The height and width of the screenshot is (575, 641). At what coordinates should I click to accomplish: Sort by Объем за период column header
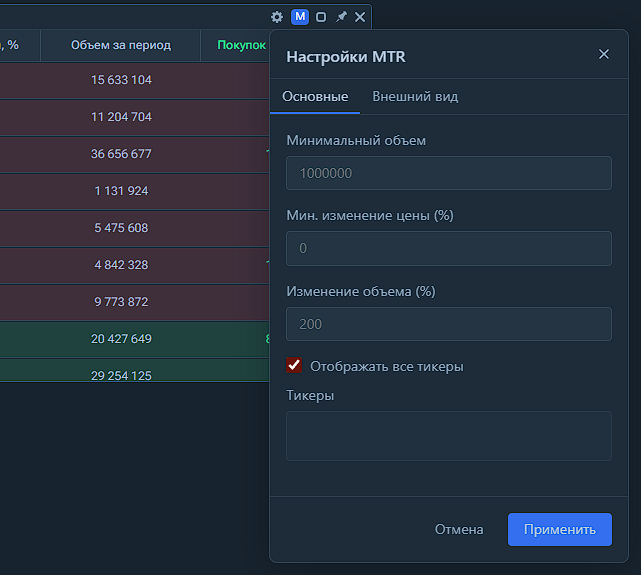pyautogui.click(x=121, y=45)
